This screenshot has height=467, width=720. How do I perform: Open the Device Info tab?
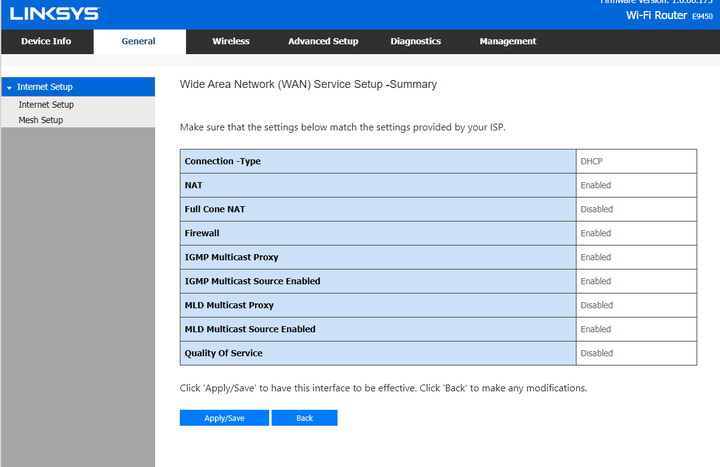(x=46, y=41)
